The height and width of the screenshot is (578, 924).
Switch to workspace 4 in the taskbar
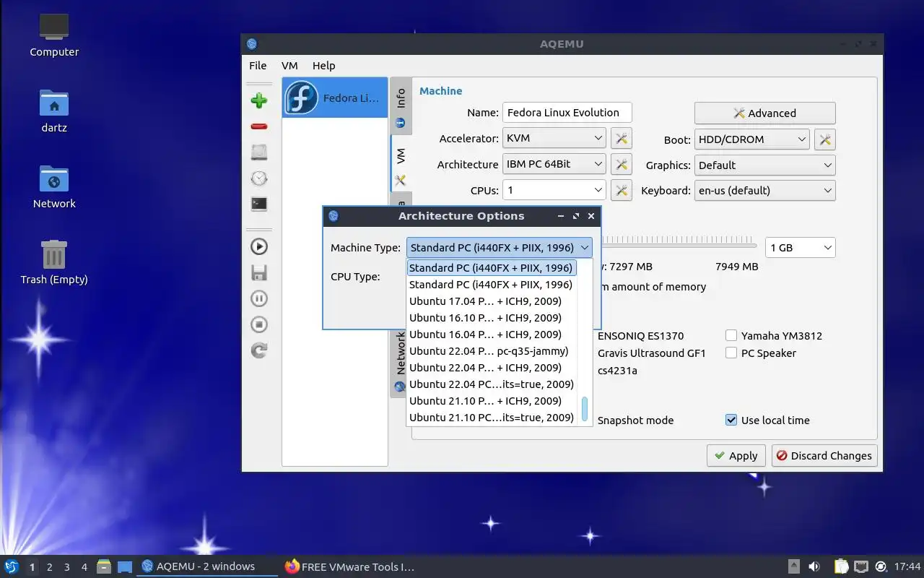click(84, 567)
